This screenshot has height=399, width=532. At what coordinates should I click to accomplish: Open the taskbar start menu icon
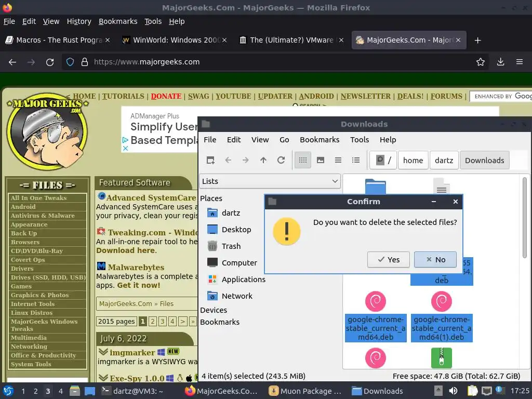8,391
